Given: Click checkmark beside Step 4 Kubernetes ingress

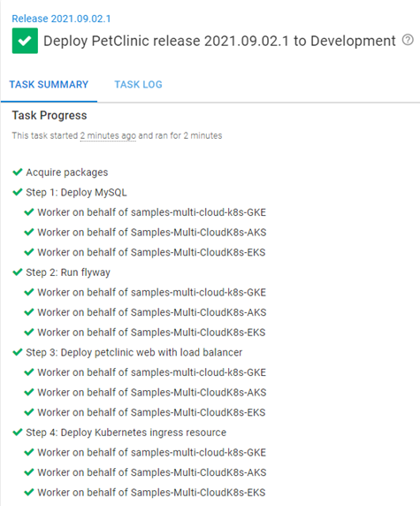Looking at the screenshot, I should point(18,432).
